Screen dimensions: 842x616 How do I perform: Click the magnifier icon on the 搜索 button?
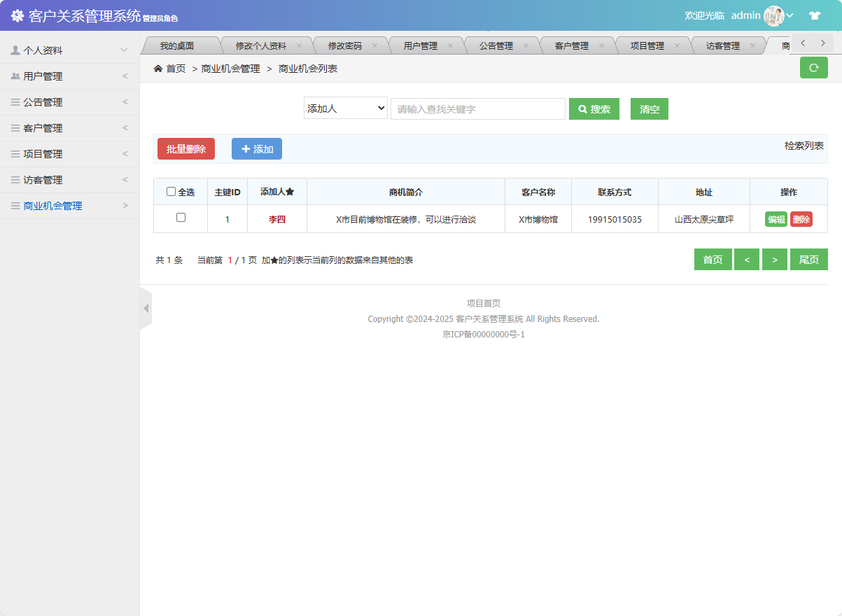(583, 108)
